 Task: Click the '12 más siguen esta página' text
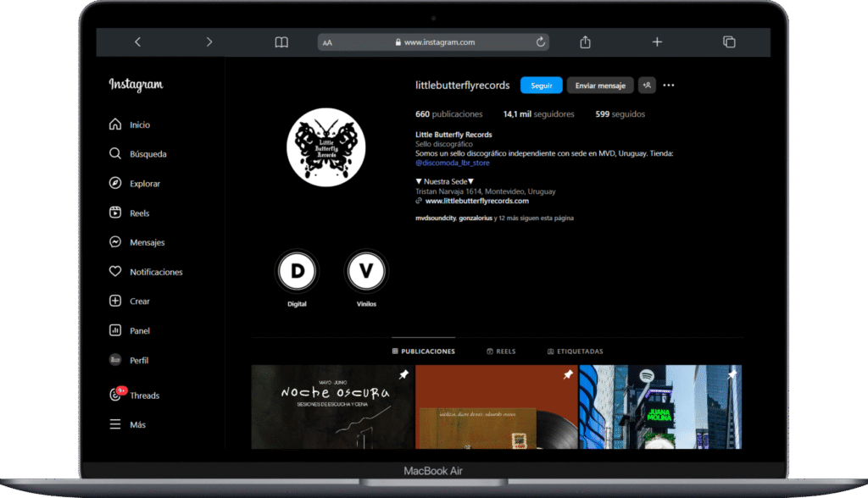[x=537, y=218]
